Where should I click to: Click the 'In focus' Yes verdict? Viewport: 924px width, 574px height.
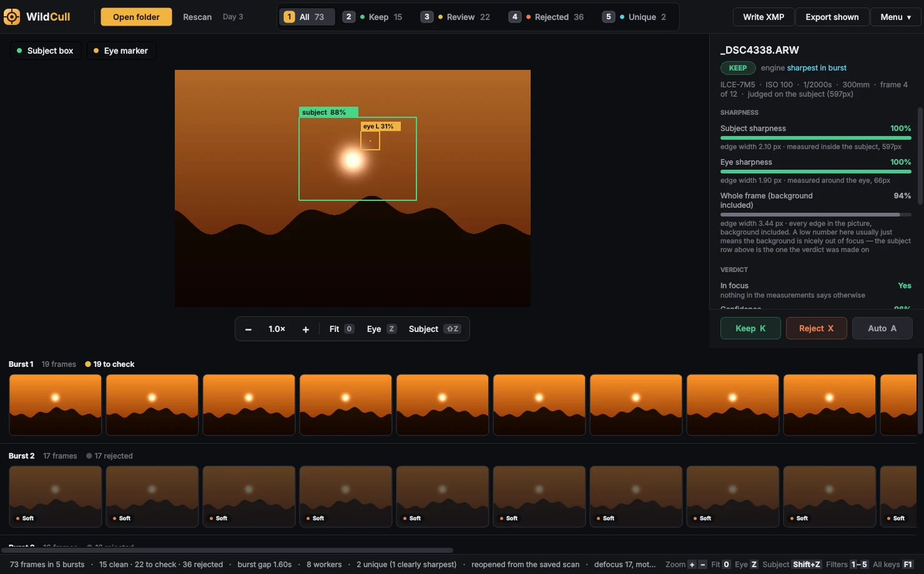tap(905, 286)
